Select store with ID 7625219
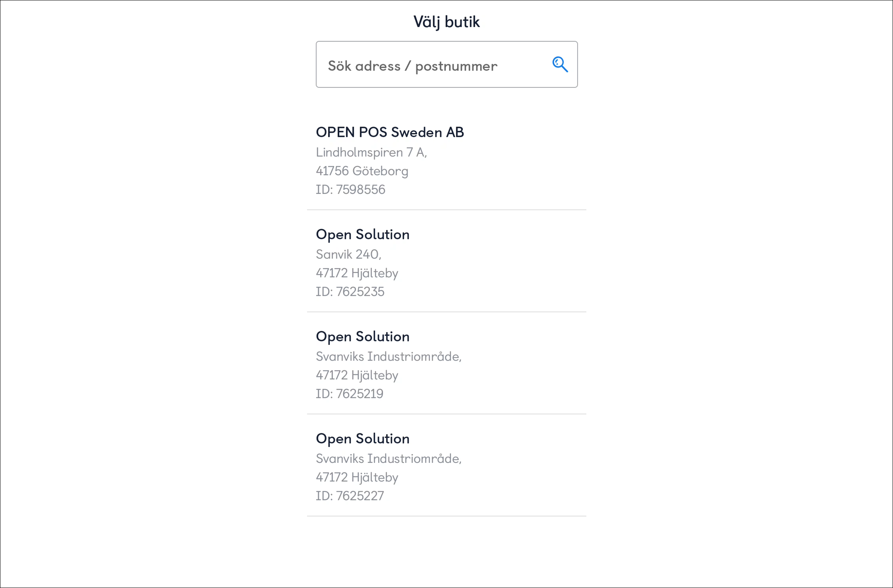The height and width of the screenshot is (588, 893). click(x=446, y=364)
